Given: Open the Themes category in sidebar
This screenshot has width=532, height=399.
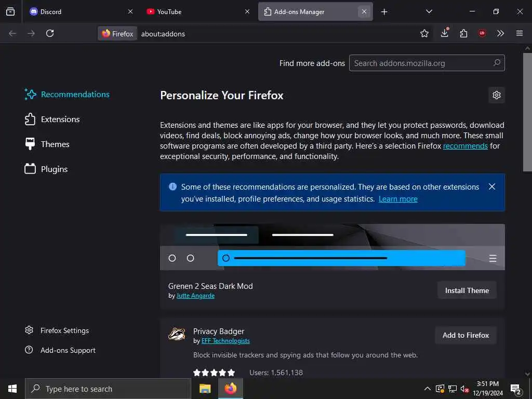Looking at the screenshot, I should pyautogui.click(x=47, y=144).
